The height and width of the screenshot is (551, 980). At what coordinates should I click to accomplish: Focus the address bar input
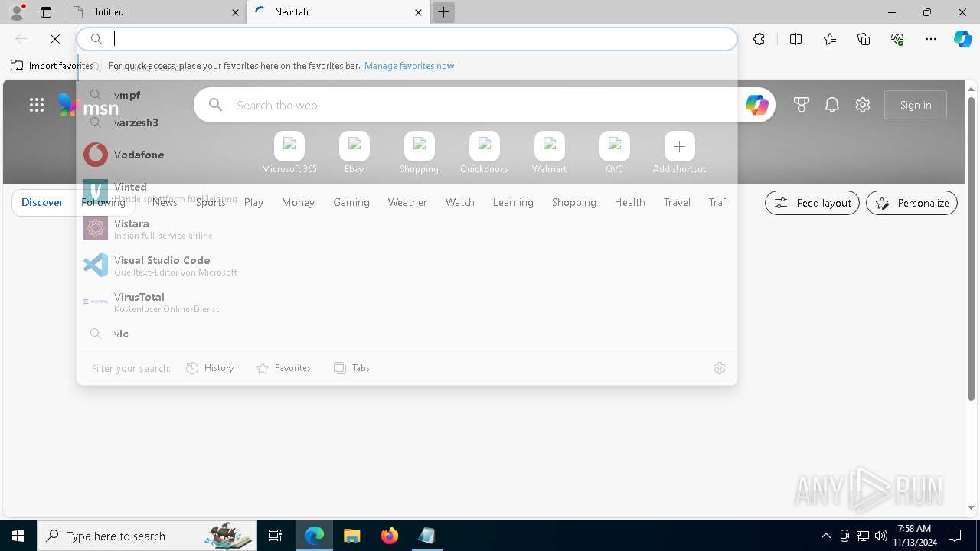click(407, 39)
